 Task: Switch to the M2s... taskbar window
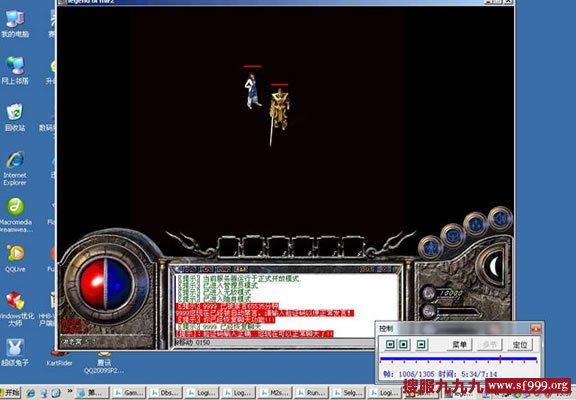[x=276, y=393]
